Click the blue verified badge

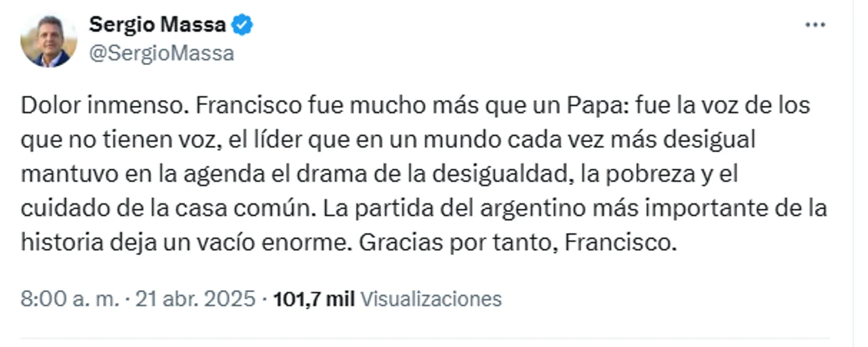click(x=243, y=25)
